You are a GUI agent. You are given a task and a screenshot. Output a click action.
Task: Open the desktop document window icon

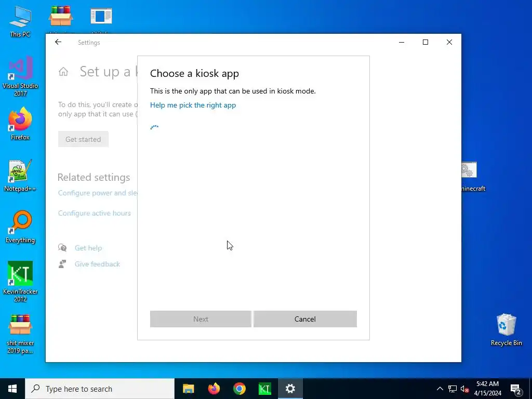[101, 16]
